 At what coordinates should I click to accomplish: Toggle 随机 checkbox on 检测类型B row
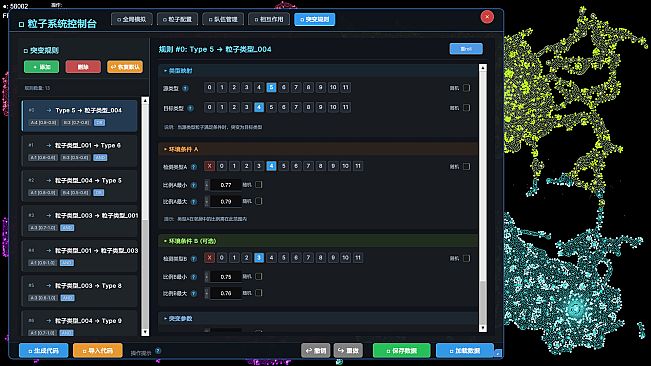coord(467,258)
